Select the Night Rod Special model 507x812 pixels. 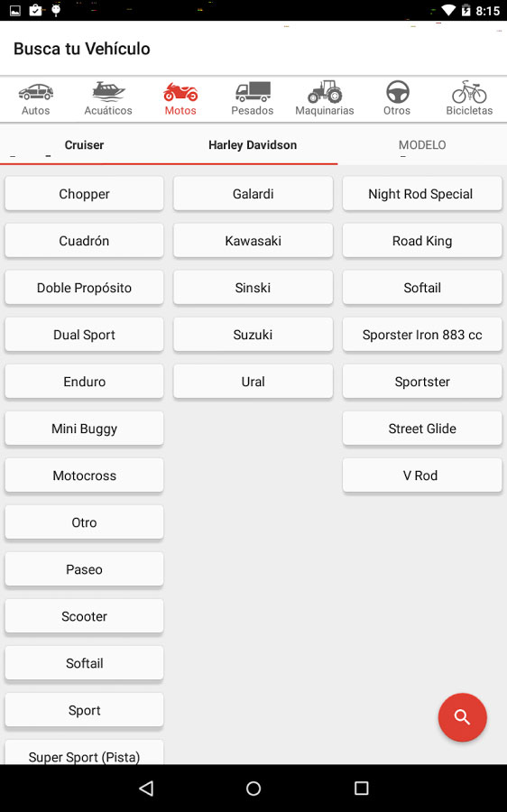[422, 194]
